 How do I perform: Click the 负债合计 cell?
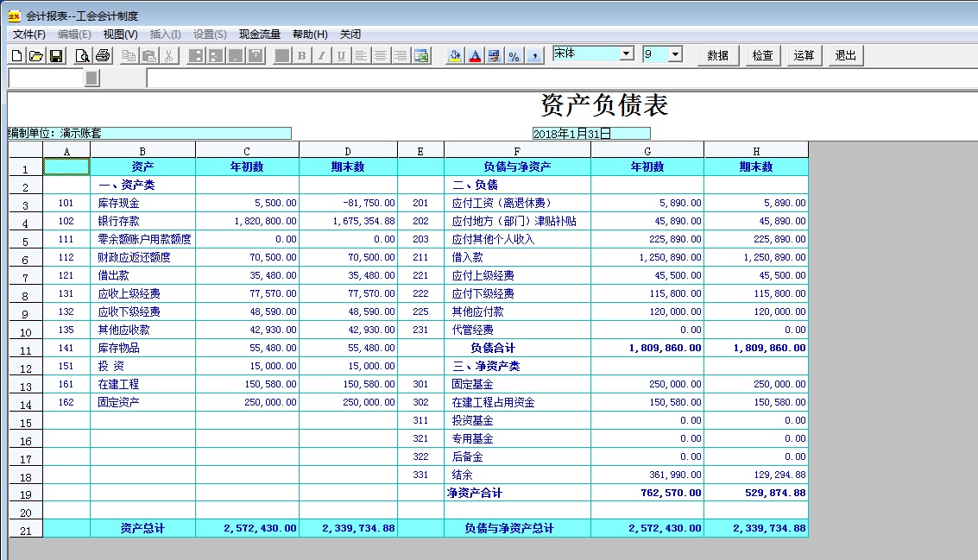click(x=517, y=348)
